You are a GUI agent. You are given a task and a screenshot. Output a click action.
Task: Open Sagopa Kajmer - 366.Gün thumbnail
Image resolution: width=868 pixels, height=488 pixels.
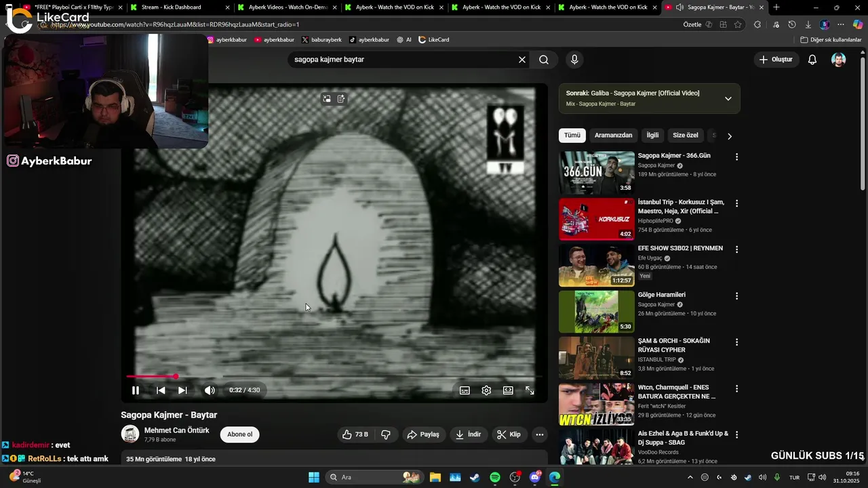[597, 173]
